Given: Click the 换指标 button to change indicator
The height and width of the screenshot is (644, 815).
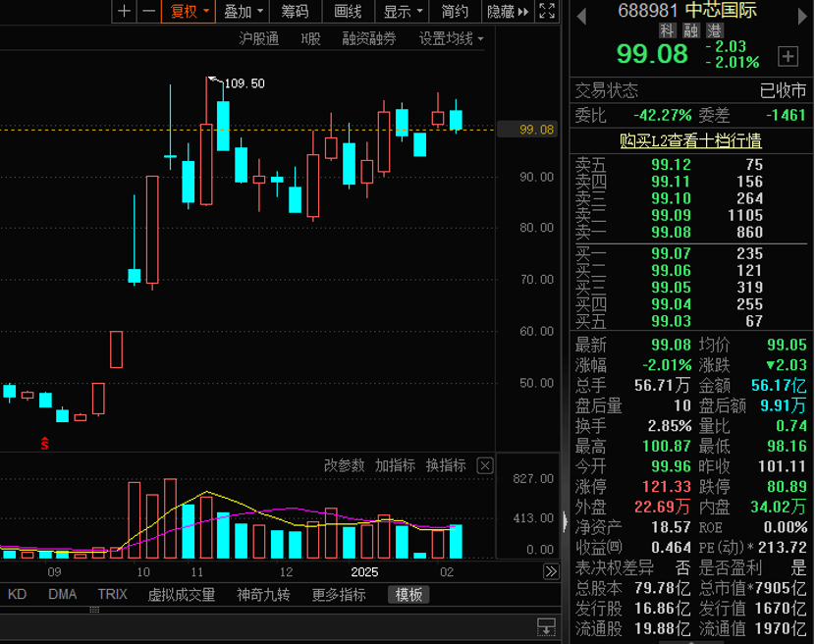Looking at the screenshot, I should click(x=447, y=465).
